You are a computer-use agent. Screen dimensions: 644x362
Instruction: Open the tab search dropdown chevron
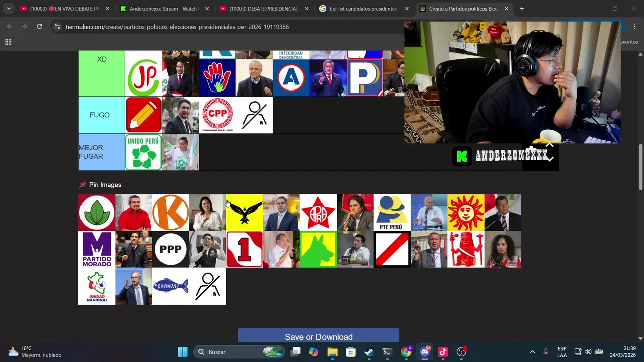point(9,9)
